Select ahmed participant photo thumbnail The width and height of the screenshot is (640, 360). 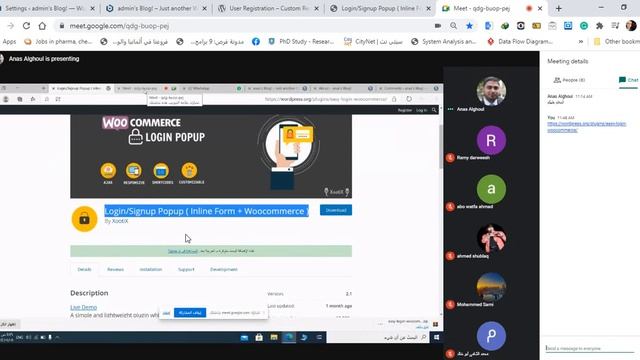pyautogui.click(x=491, y=238)
